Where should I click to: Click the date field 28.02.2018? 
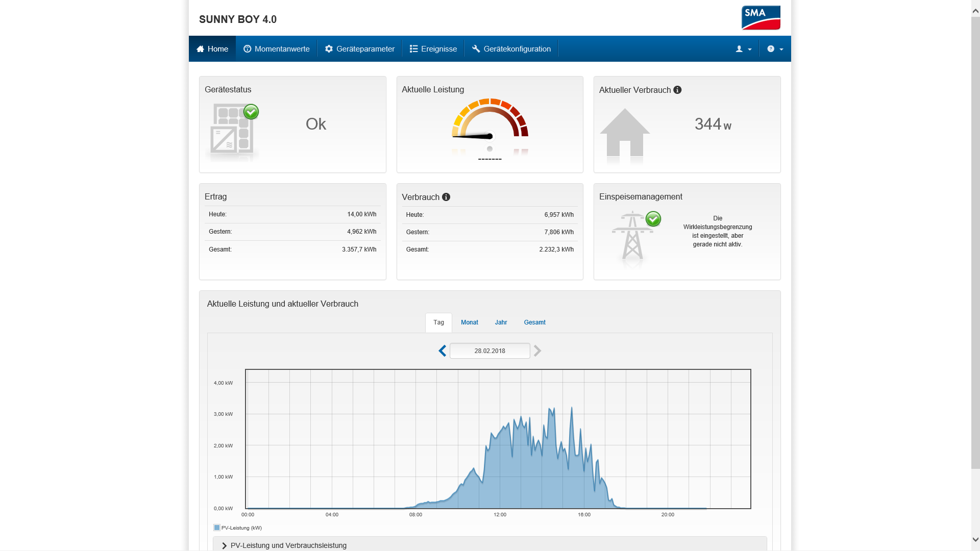click(x=489, y=351)
